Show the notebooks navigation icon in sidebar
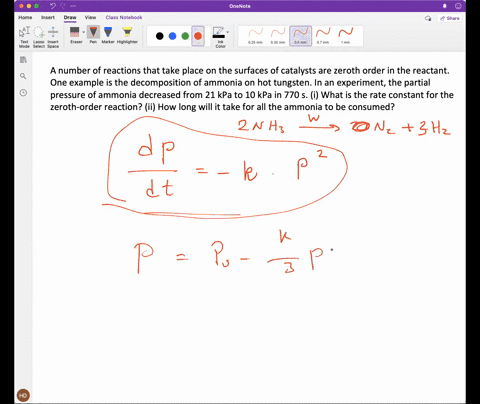 coord(23,60)
